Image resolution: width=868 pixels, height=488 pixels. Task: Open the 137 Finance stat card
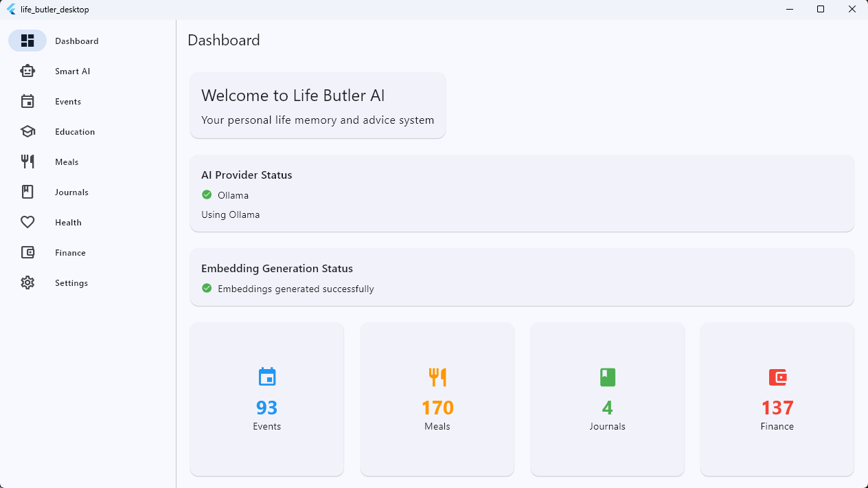[x=777, y=399]
